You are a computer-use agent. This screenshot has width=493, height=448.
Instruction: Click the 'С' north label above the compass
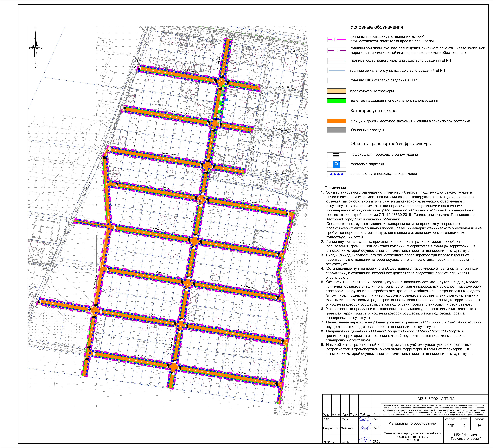[x=36, y=28]
